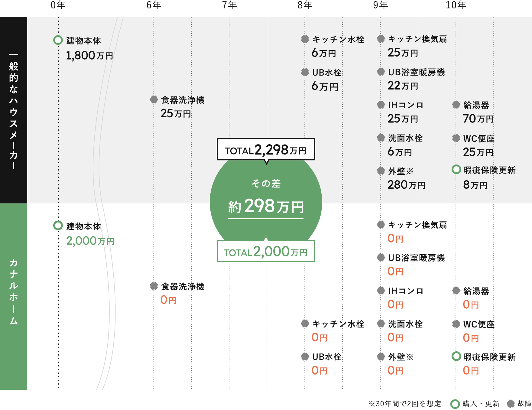The image size is (532, 410).
Task: Click burst icon next to 外壁※ 280万円
Action: click(381, 171)
